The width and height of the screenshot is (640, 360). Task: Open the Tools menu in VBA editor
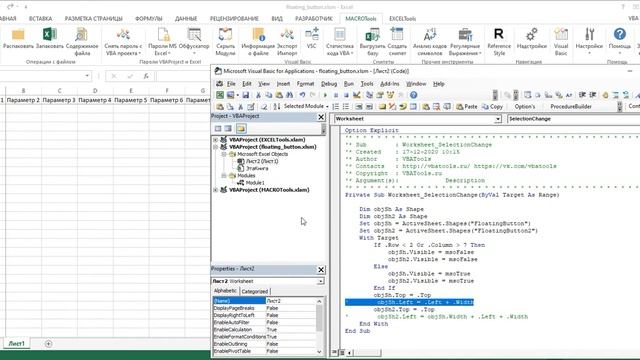pyautogui.click(x=367, y=84)
